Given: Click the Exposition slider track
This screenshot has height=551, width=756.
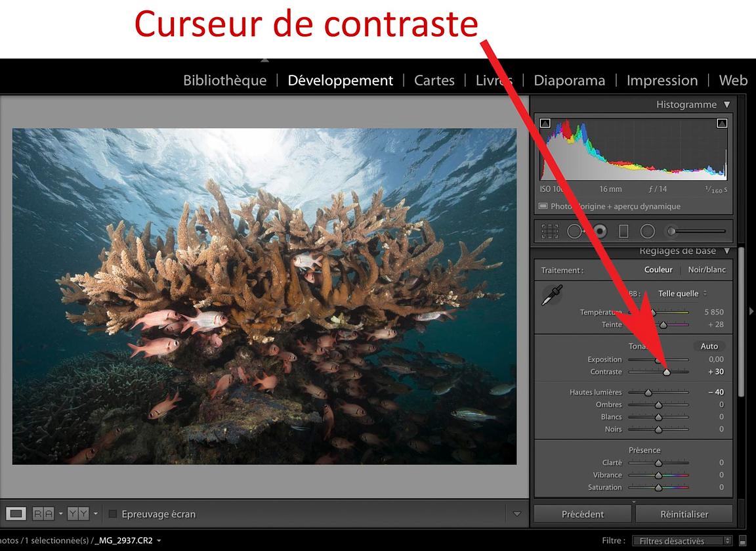Looking at the screenshot, I should (x=659, y=359).
